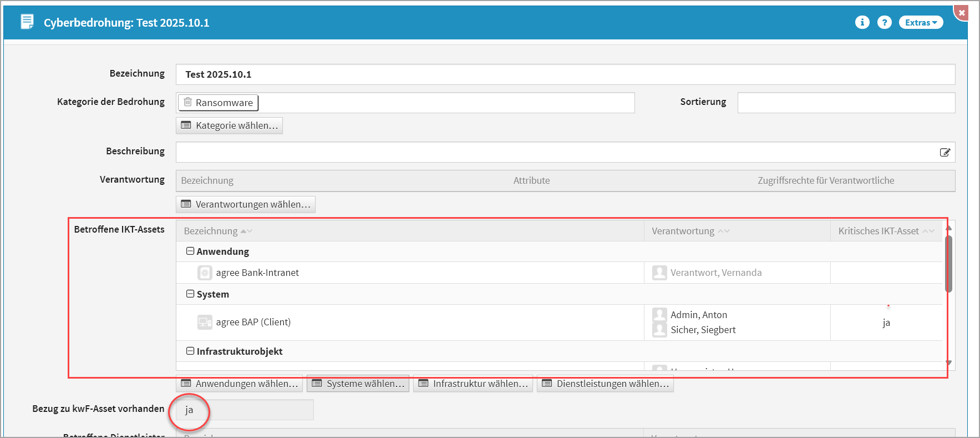Collapse the Infrastrukturobjekt group
This screenshot has height=438, width=980.
[x=190, y=351]
